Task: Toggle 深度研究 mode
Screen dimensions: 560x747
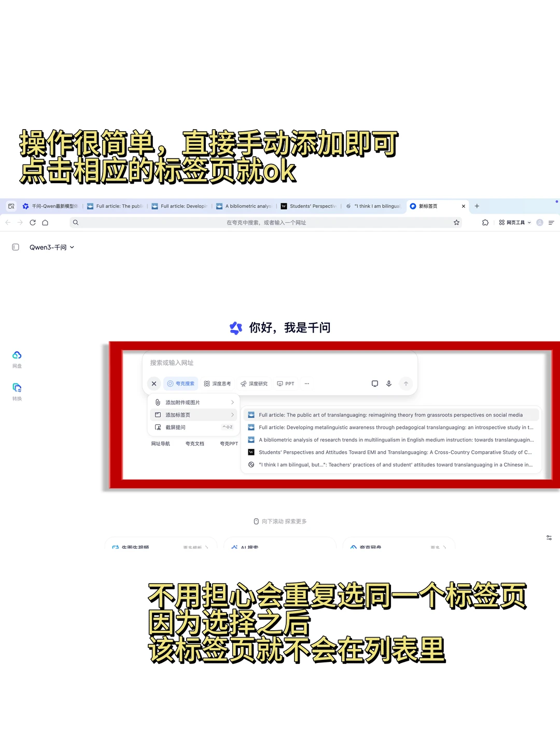Action: coord(254,384)
